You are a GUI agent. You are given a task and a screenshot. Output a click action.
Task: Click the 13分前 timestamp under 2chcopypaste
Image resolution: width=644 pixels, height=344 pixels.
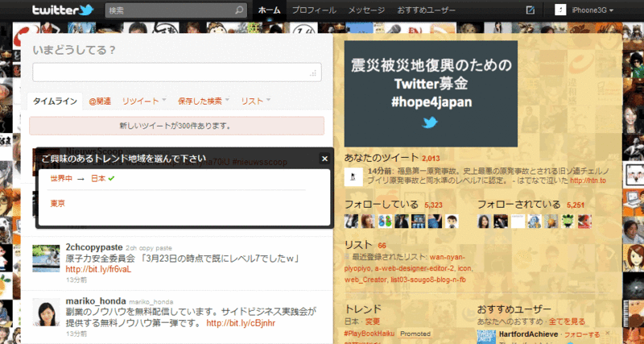(x=76, y=280)
